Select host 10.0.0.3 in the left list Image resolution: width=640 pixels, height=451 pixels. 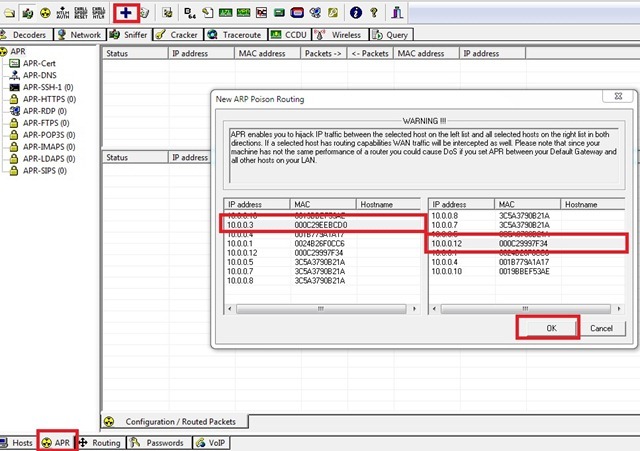point(322,225)
